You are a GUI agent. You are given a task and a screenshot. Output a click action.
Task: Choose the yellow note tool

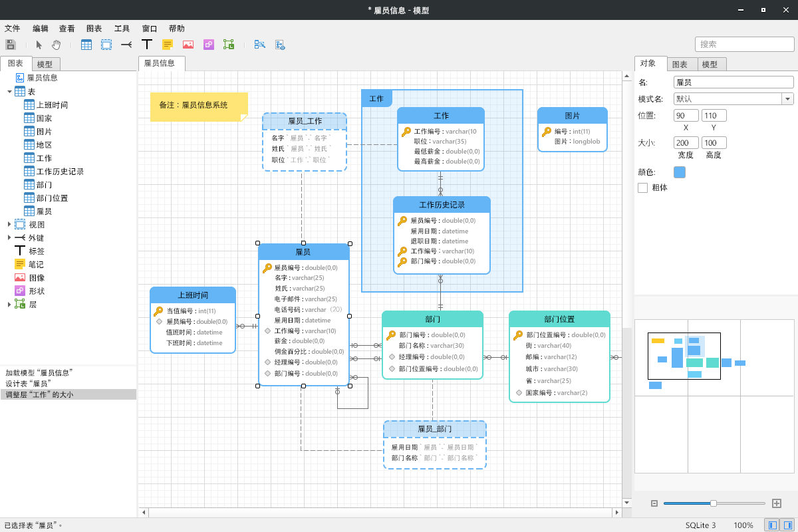(x=168, y=45)
